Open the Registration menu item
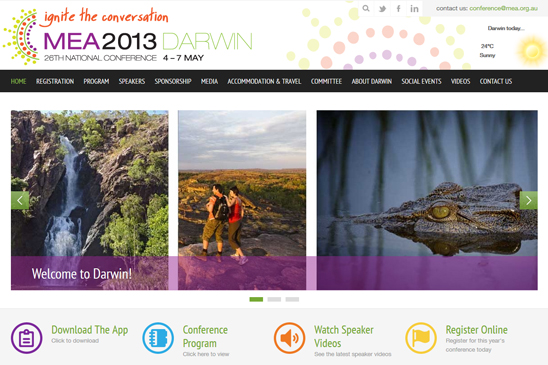Image resolution: width=548 pixels, height=365 pixels. click(x=55, y=81)
